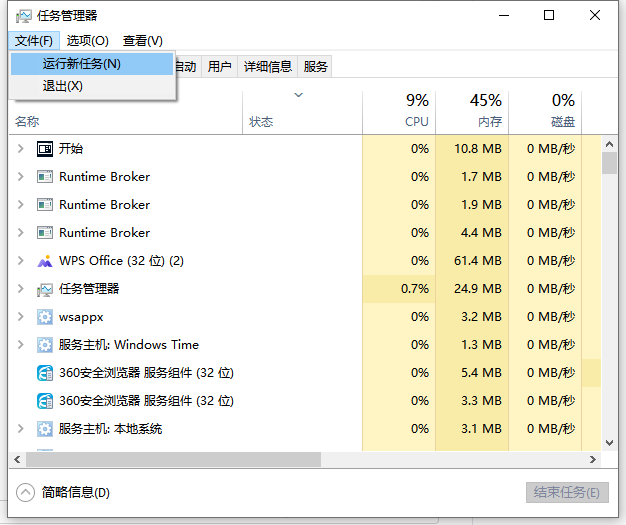This screenshot has height=525, width=626.
Task: Sort processes by the 内存 column header
Action: pos(472,112)
